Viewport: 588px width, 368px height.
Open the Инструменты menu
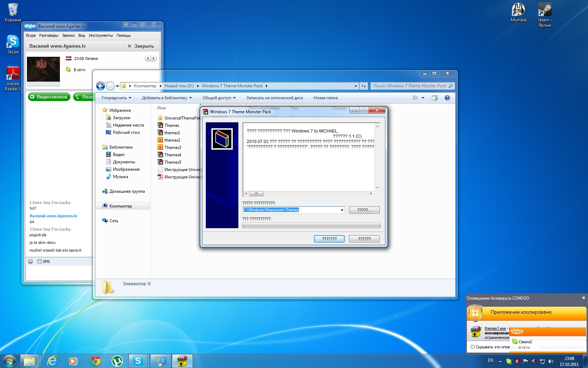(x=101, y=35)
